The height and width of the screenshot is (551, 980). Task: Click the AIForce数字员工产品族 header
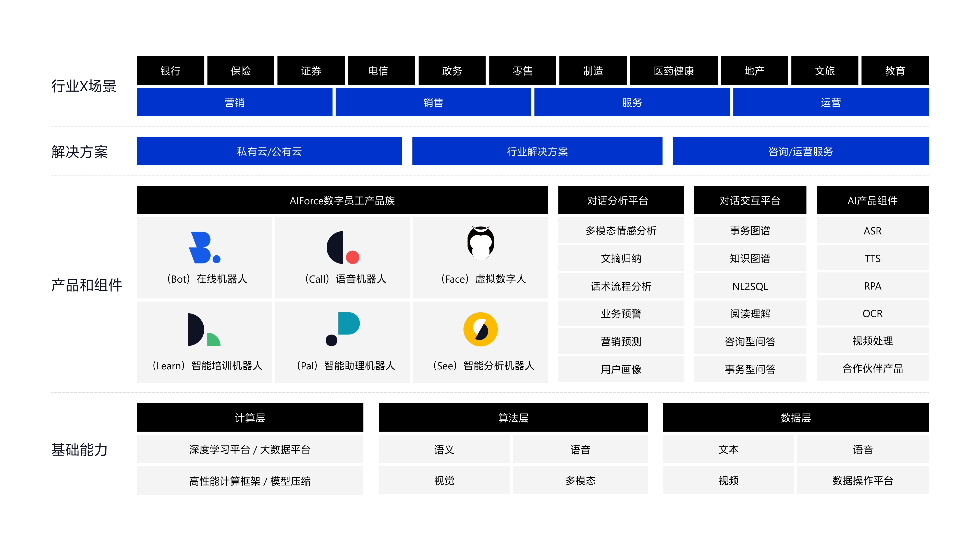pos(342,201)
